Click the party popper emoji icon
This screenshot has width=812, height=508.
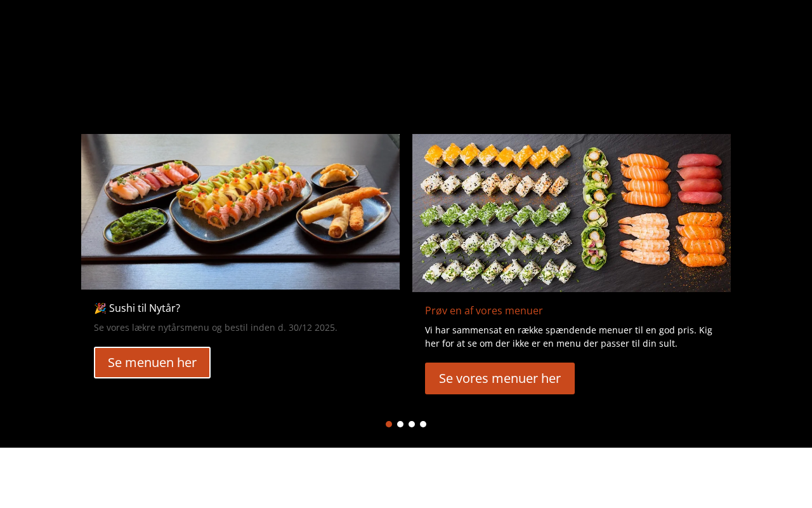(x=100, y=308)
